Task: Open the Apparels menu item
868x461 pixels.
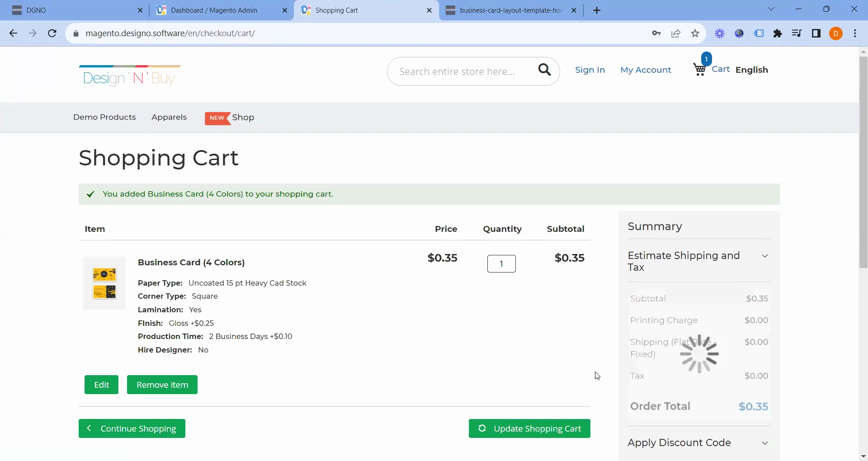Action: tap(169, 117)
